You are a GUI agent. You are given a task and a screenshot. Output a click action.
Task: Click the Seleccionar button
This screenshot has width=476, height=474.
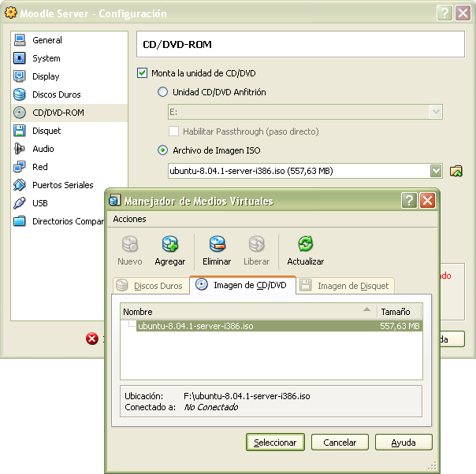tap(275, 443)
